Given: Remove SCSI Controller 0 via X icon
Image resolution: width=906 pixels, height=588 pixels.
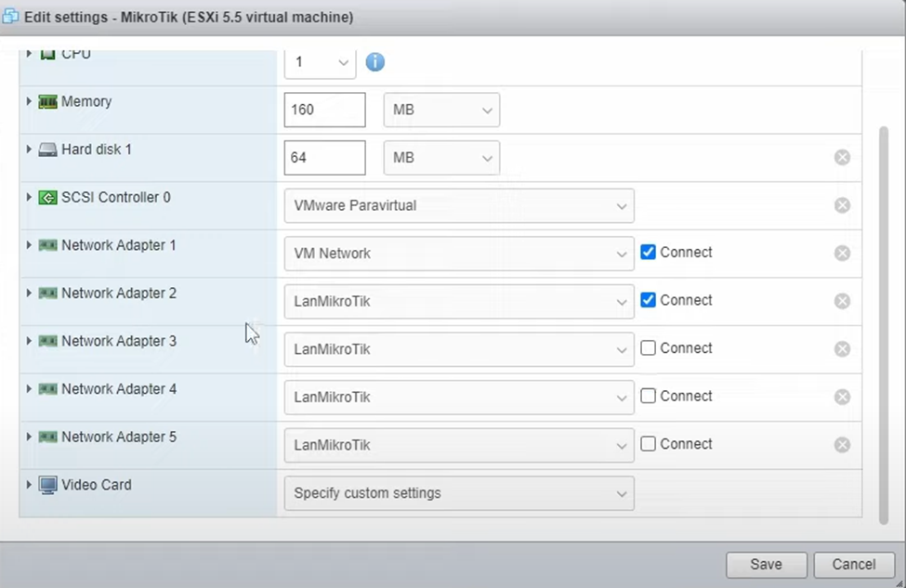Looking at the screenshot, I should pyautogui.click(x=842, y=205).
